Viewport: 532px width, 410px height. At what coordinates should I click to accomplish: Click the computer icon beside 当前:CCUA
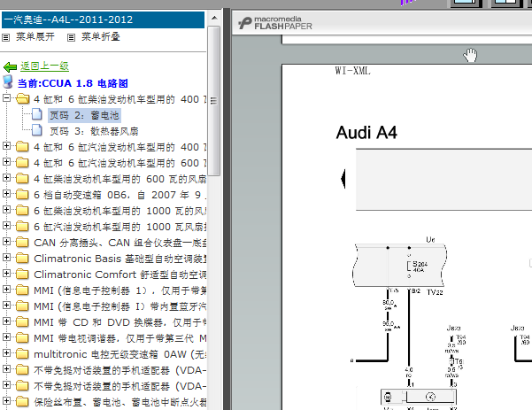point(8,82)
